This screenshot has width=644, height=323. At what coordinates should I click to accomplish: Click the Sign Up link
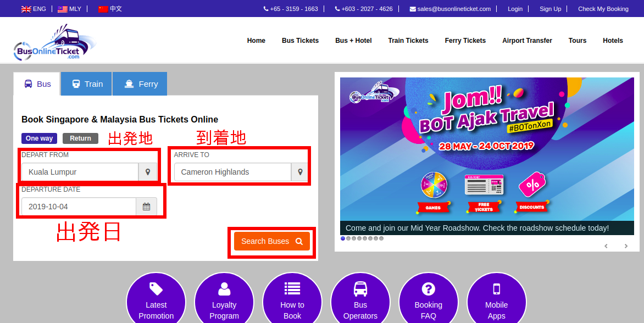pyautogui.click(x=551, y=9)
